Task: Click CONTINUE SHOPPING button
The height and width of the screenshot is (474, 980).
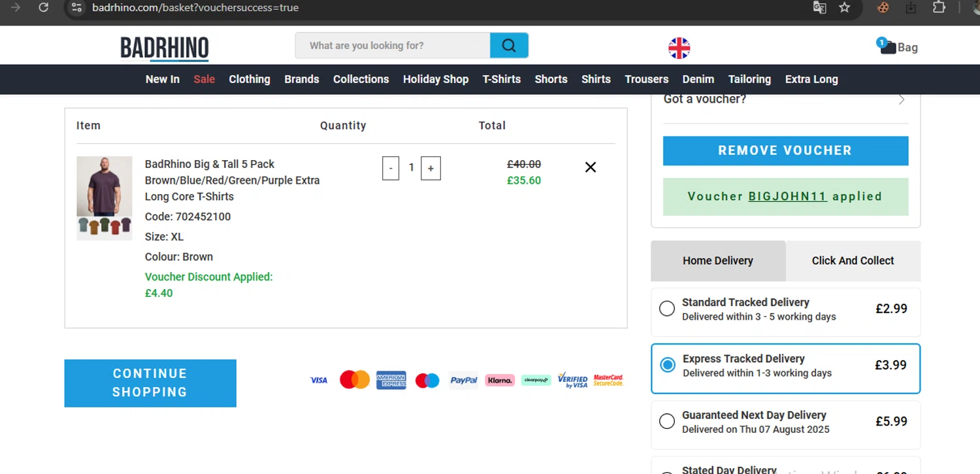Action: pyautogui.click(x=150, y=383)
